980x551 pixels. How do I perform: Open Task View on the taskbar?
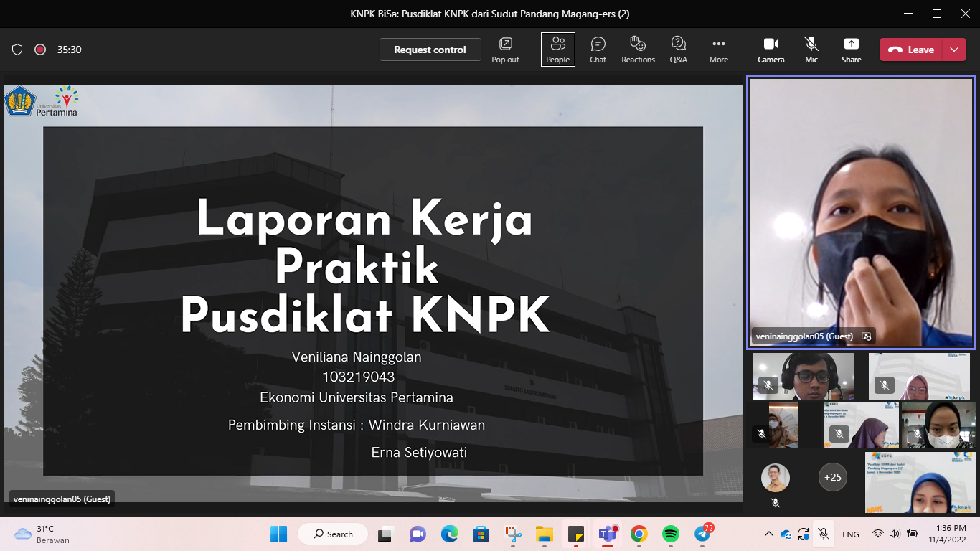coord(387,534)
